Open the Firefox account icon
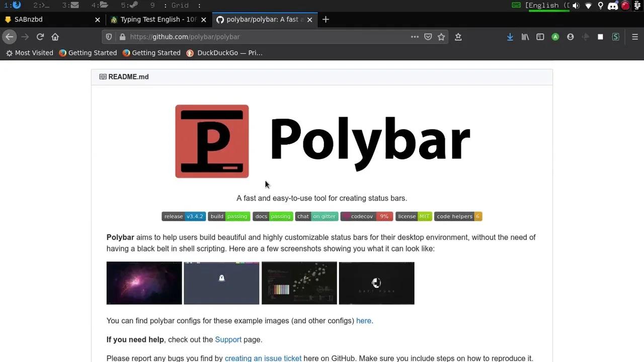 (x=570, y=37)
